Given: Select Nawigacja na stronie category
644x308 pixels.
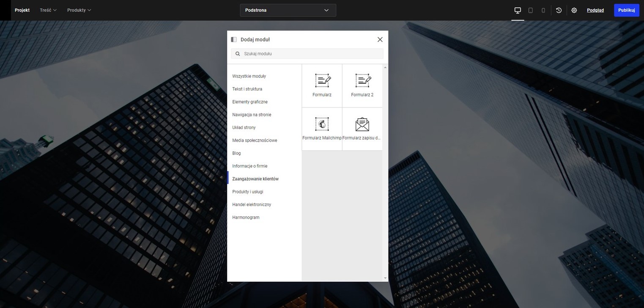Looking at the screenshot, I should pyautogui.click(x=252, y=115).
